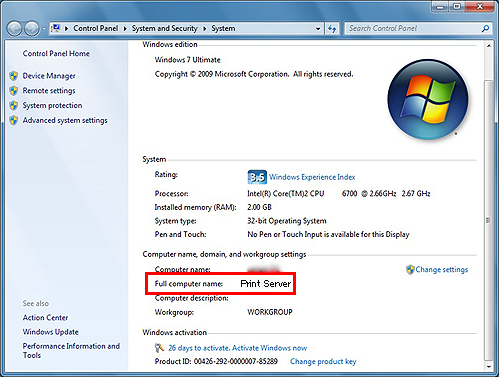Open Control Panel Home
The image size is (500, 377).
click(56, 53)
